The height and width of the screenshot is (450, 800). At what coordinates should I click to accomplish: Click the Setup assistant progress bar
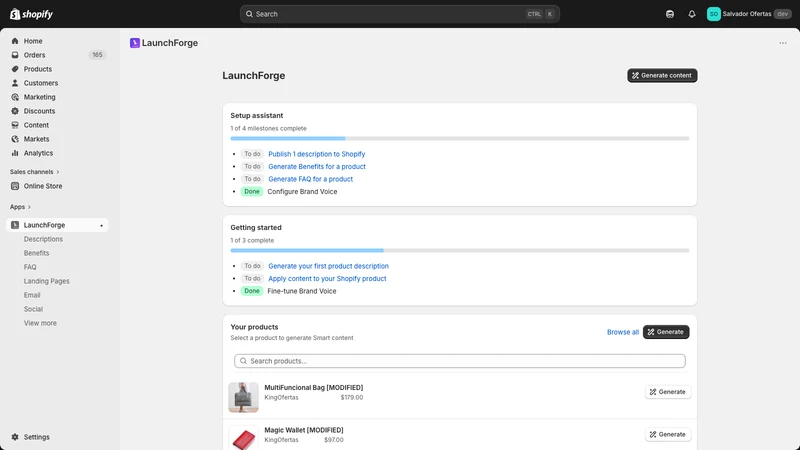[x=460, y=139]
